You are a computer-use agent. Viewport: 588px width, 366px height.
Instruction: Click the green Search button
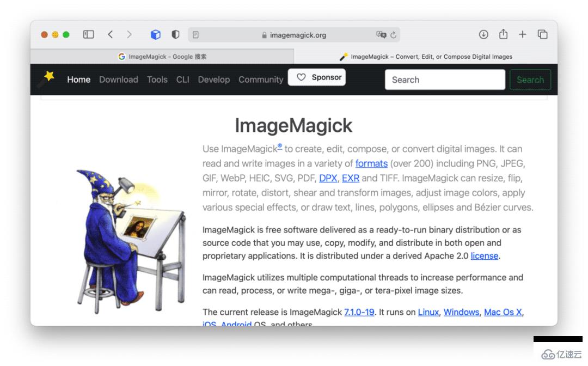tap(530, 80)
